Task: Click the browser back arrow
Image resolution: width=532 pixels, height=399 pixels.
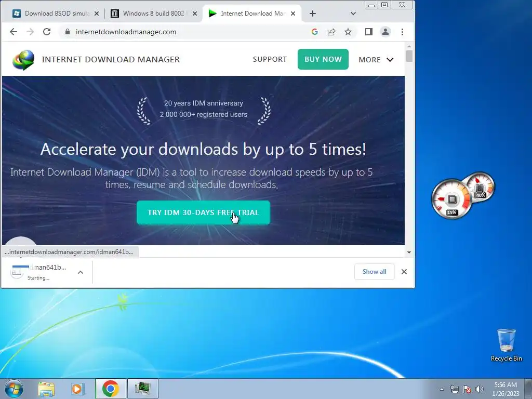Action: pyautogui.click(x=13, y=32)
